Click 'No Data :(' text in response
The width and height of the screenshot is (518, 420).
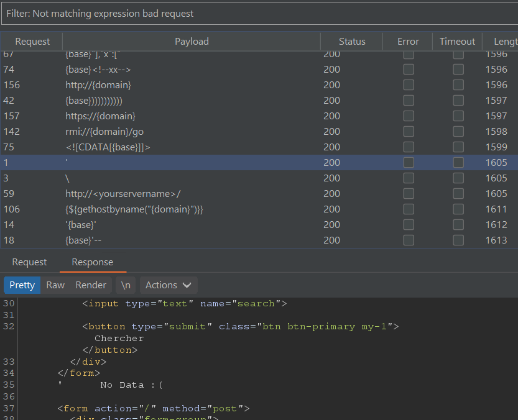click(x=131, y=385)
